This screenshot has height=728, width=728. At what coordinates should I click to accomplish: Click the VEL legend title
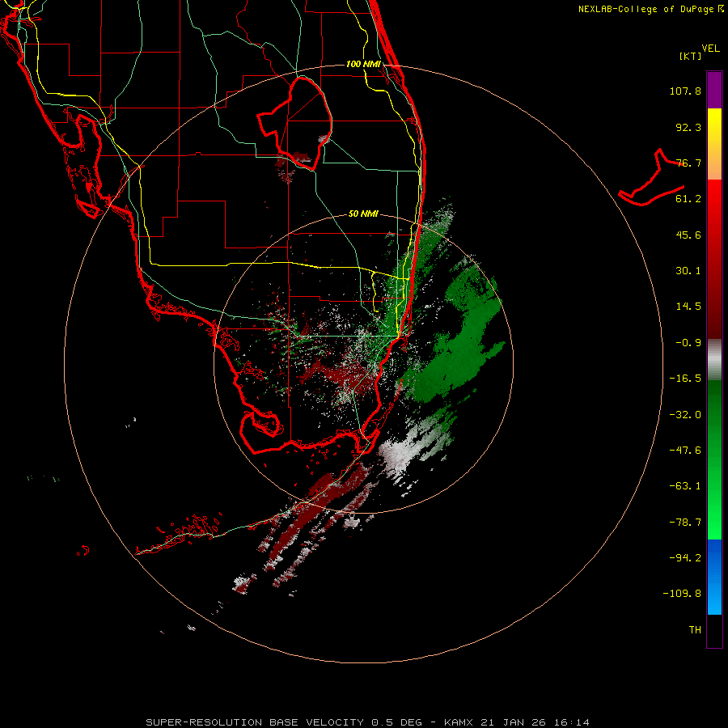[x=710, y=49]
